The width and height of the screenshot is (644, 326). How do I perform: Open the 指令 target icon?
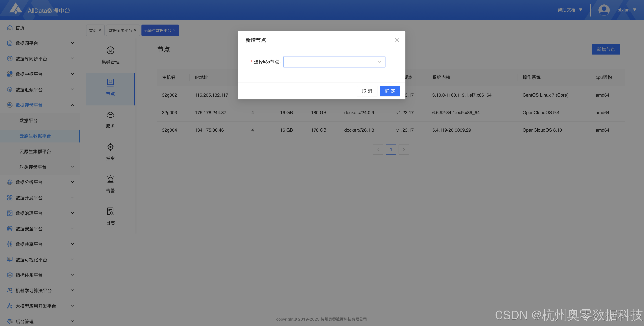pyautogui.click(x=110, y=147)
